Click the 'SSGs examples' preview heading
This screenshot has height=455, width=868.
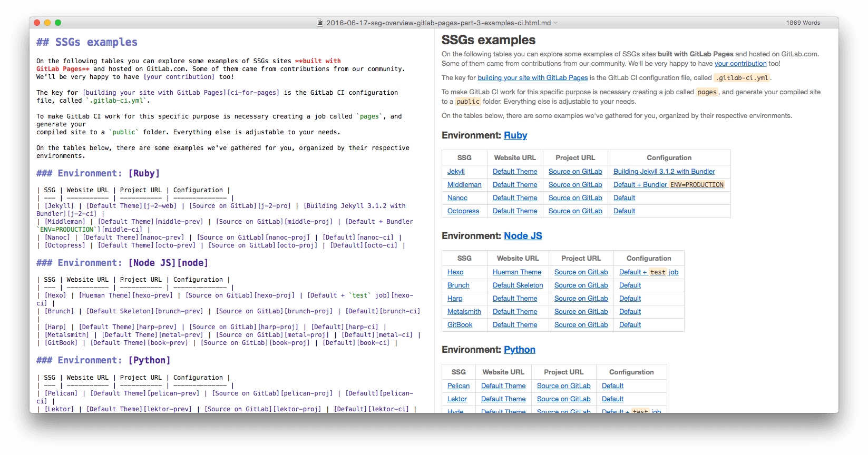click(x=488, y=40)
